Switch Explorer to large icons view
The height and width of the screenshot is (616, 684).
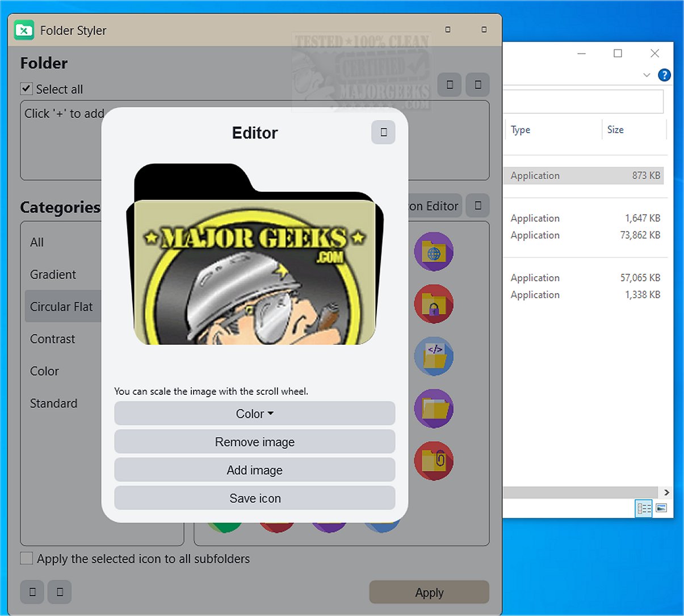click(x=661, y=508)
